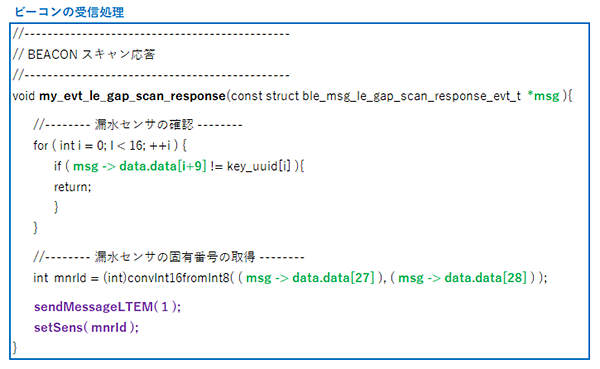Click key_uuid[i] in the if condition
The image size is (600, 369).
(x=259, y=166)
